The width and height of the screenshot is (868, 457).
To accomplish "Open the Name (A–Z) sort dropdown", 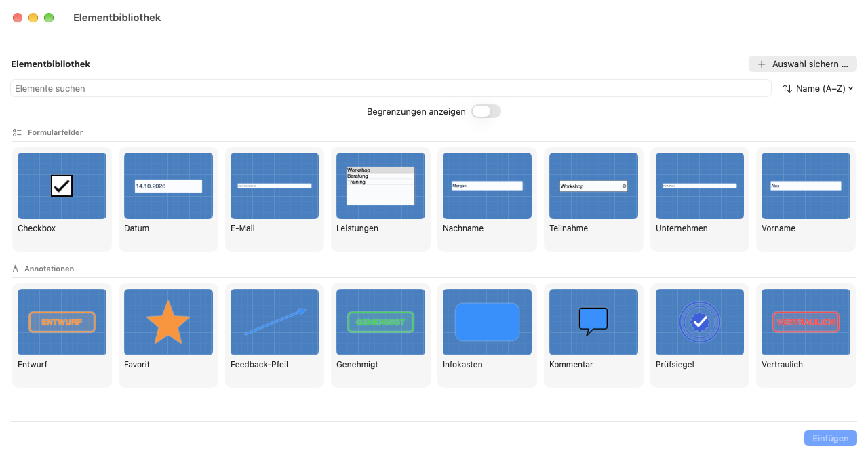I will tap(818, 88).
